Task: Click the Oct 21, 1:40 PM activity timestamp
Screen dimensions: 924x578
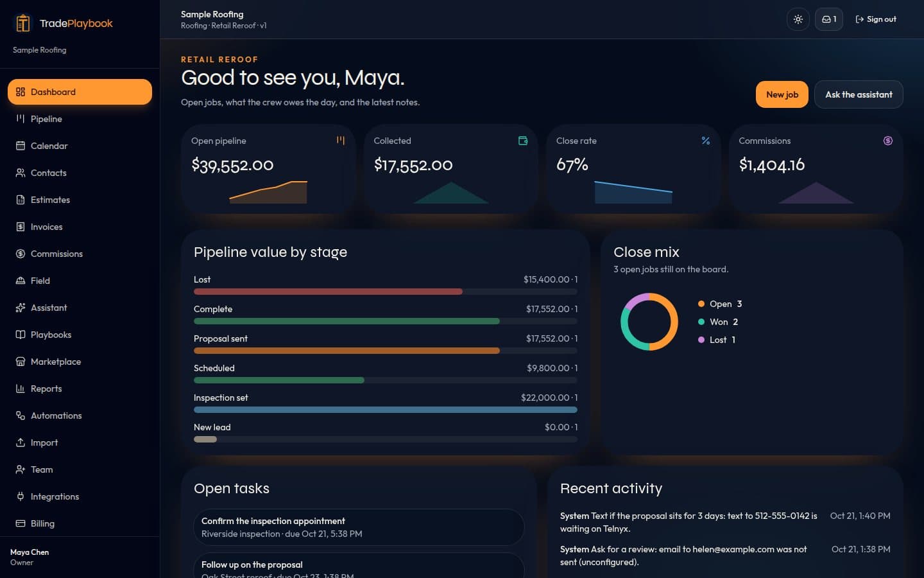Action: [x=860, y=516]
